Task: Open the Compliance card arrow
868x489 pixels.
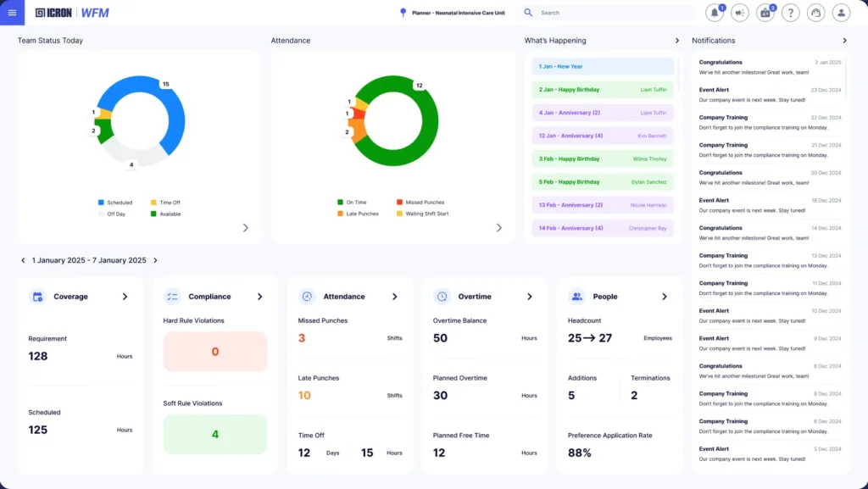Action: point(259,297)
